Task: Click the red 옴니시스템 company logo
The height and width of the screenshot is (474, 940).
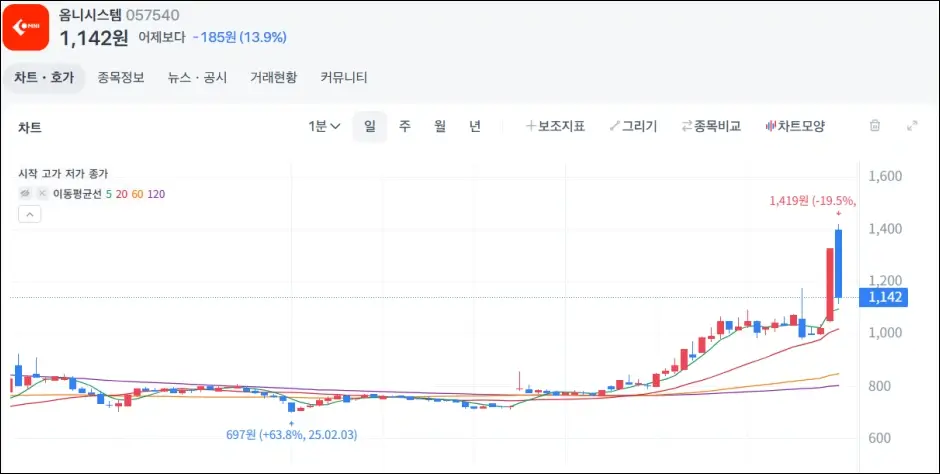Action: [26, 27]
